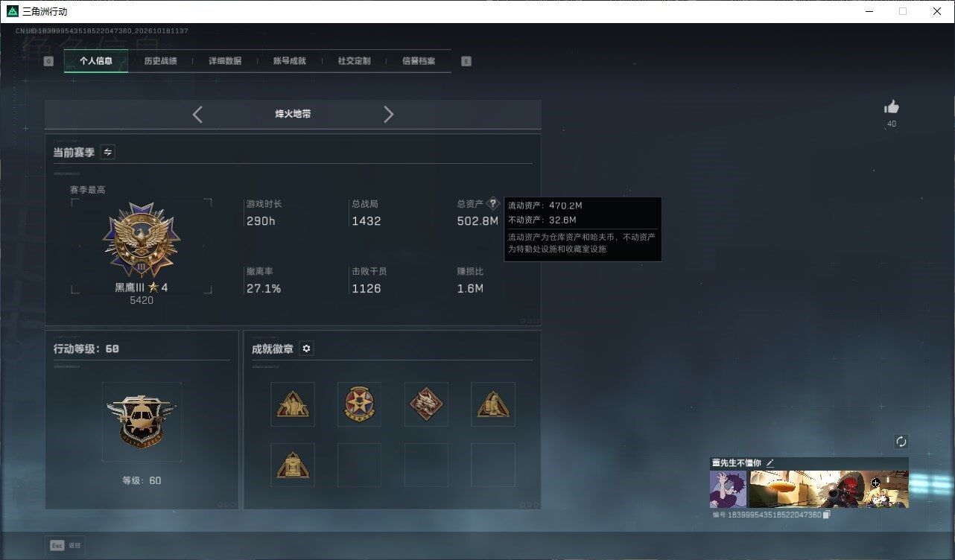The width and height of the screenshot is (955, 560).
Task: Click the Esc 返回 button
Action: [x=66, y=545]
